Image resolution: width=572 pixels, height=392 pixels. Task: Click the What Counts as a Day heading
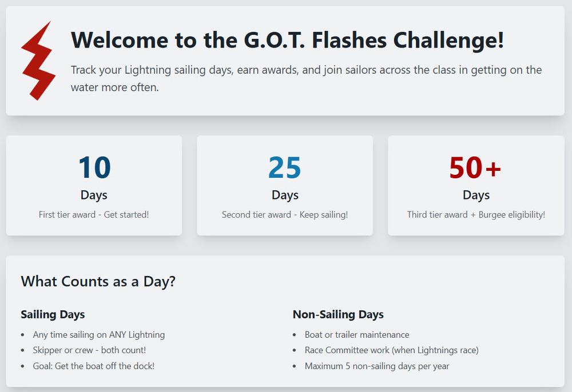(x=98, y=281)
